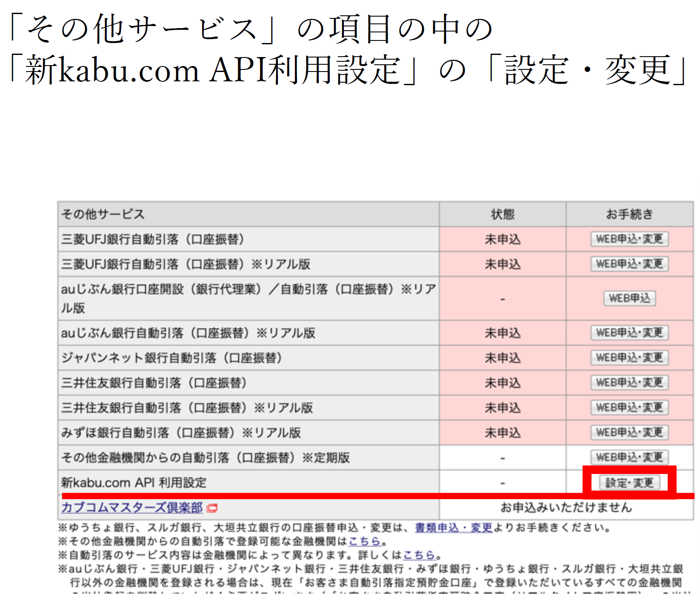The height and width of the screenshot is (603, 700).
Task: Select row text auじぶん銀行自動引落（口座振替）※リアル版
Action: tap(188, 333)
